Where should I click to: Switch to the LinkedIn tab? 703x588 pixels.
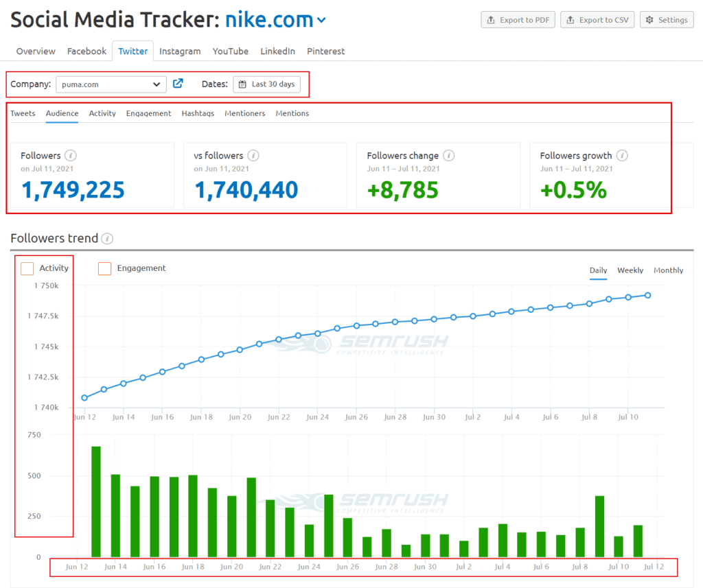(277, 51)
